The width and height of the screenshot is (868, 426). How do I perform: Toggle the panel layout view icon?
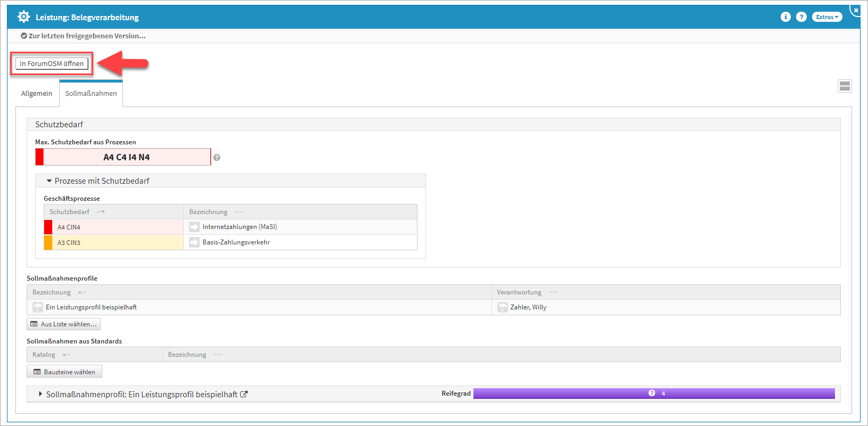coord(845,86)
